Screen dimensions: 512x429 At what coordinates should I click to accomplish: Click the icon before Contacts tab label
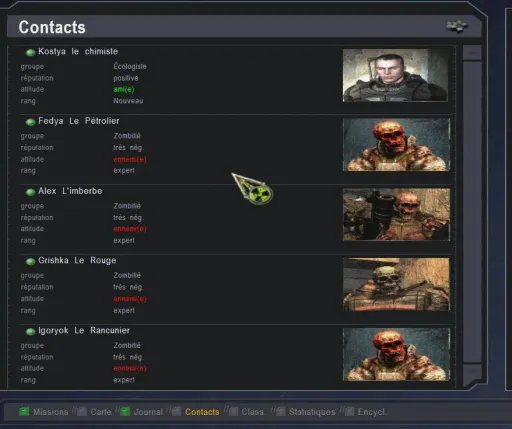coord(176,411)
